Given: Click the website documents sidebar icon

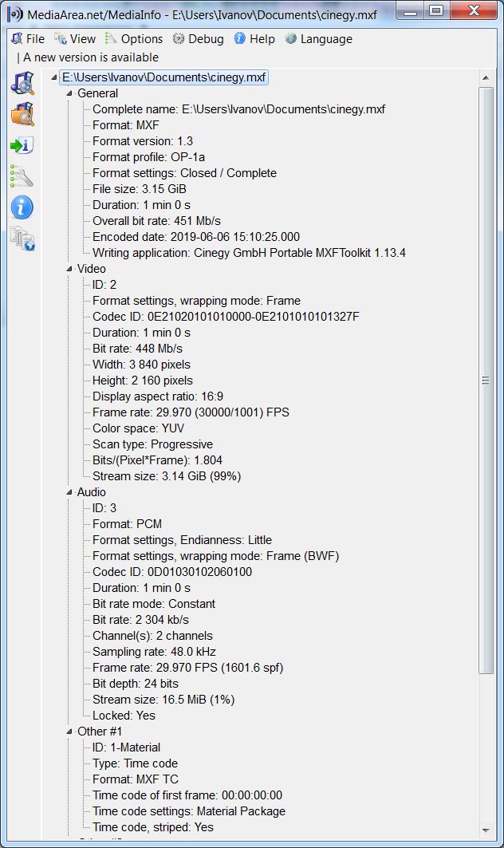Looking at the screenshot, I should (22, 239).
